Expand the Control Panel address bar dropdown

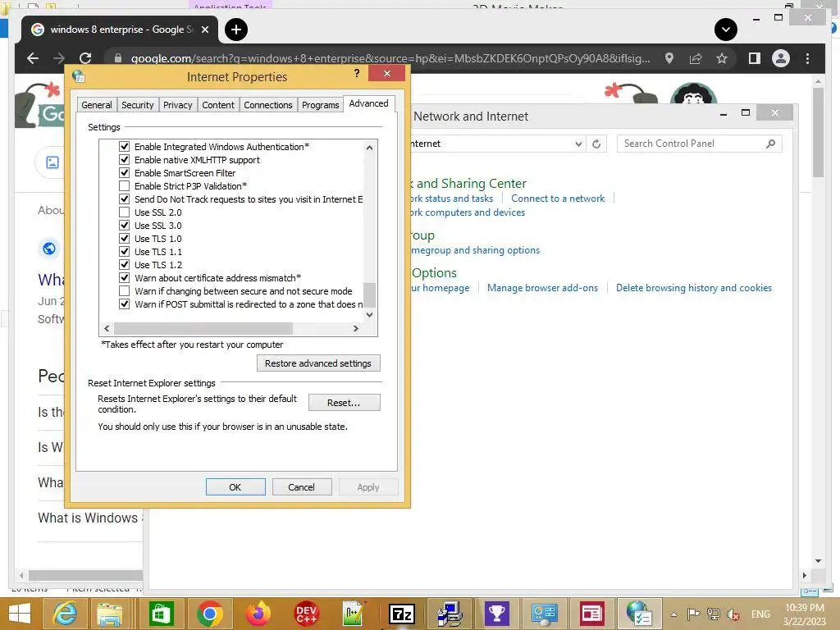point(578,144)
